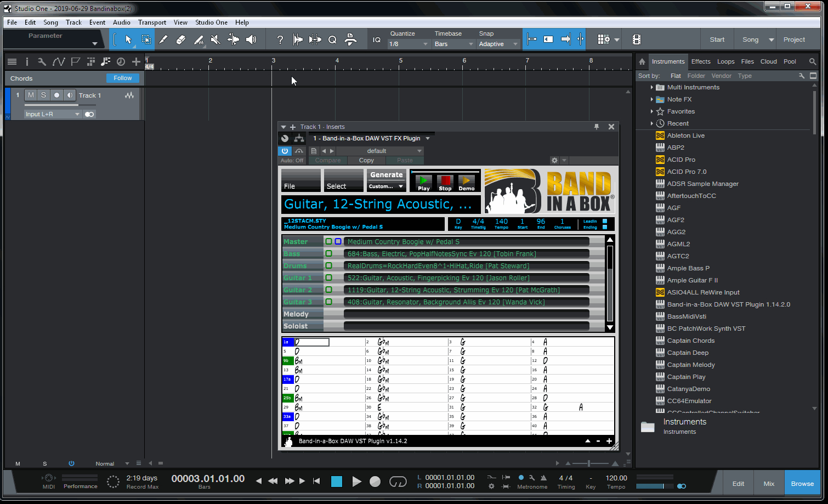
Task: Arm Track 1 record enable
Action: tap(56, 95)
